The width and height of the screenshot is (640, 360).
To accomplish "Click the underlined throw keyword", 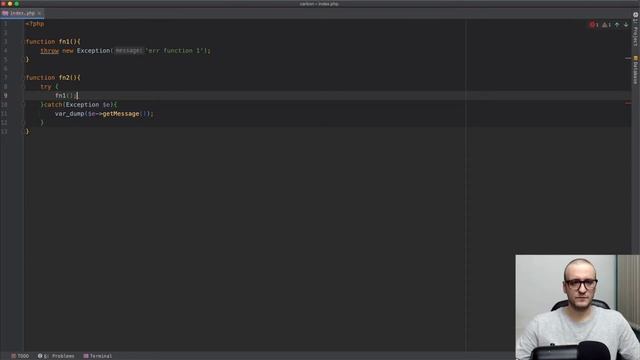I will point(49,51).
